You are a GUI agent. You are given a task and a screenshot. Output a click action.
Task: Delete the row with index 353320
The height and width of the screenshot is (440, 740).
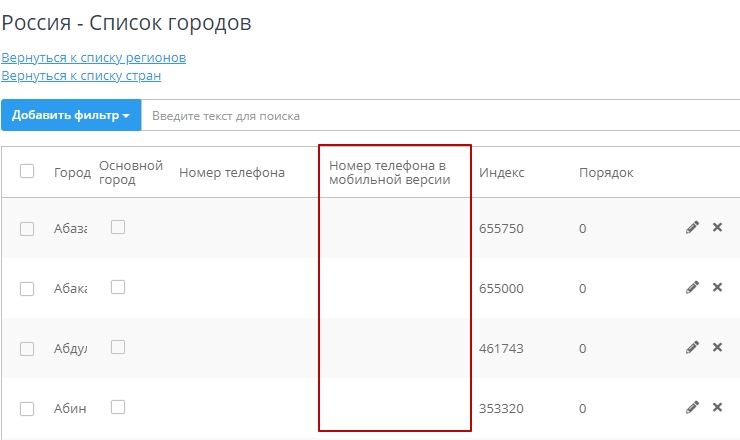click(717, 407)
